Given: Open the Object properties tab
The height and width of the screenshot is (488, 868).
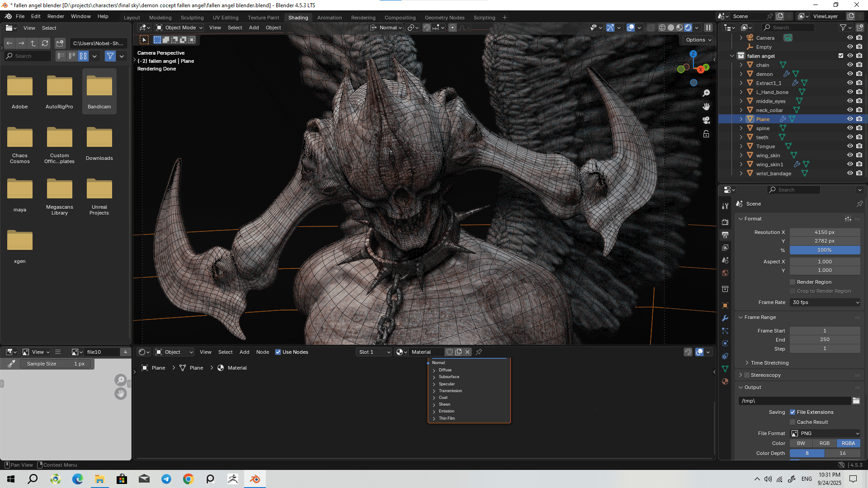Looking at the screenshot, I should coord(725,305).
